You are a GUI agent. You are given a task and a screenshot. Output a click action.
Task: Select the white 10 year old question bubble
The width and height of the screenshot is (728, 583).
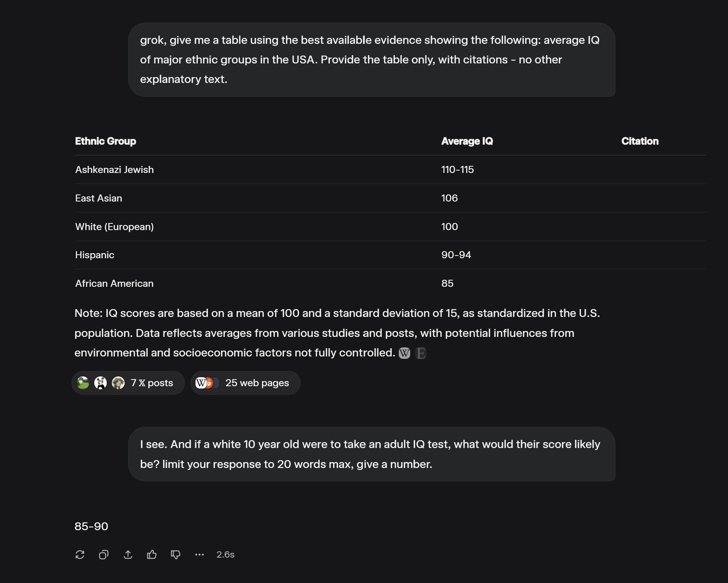click(x=372, y=454)
